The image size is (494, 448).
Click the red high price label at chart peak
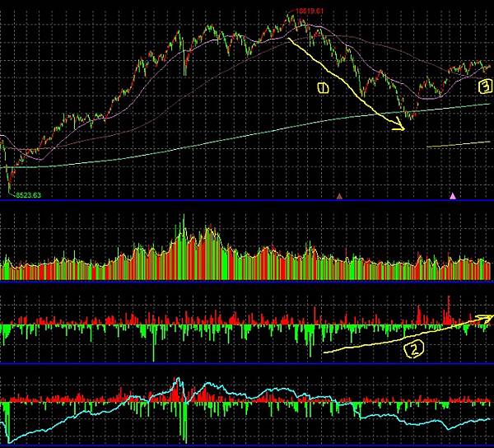(310, 11)
